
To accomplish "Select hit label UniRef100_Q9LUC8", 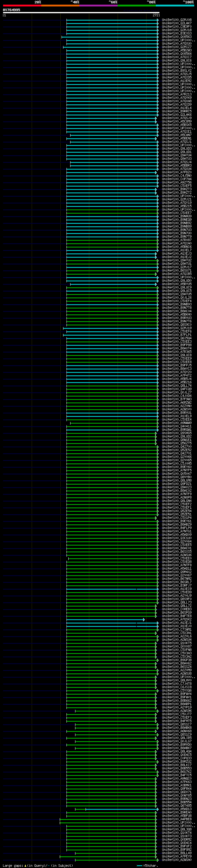I will pos(177,355).
